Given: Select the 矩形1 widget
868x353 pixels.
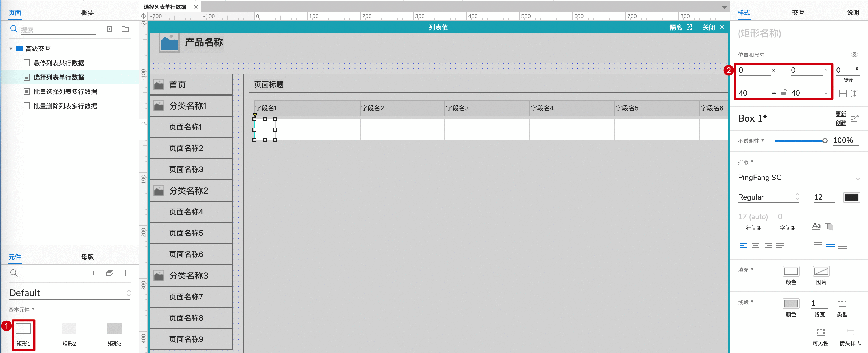Looking at the screenshot, I should (24, 335).
